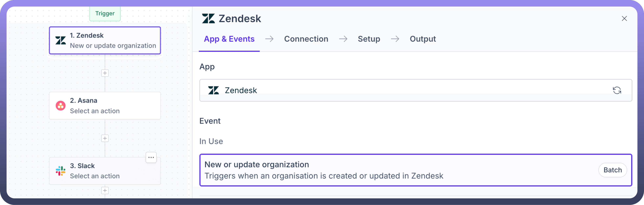Screen dimensions: 644x205
Task: Switch to the Connection tab
Action: 306,39
